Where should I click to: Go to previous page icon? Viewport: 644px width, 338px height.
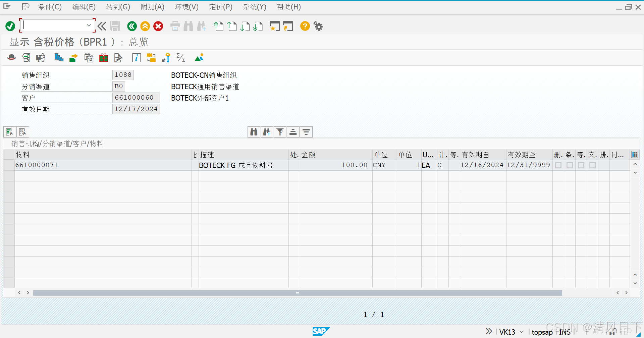point(232,26)
